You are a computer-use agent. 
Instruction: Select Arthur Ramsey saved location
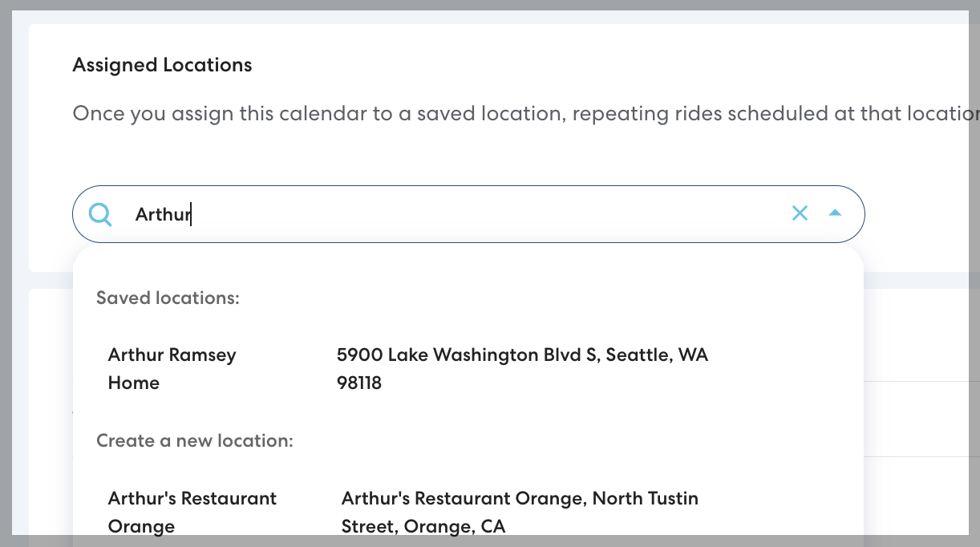pos(172,355)
